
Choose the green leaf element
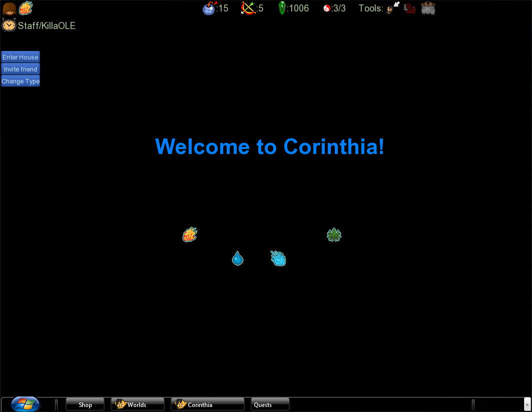coord(334,234)
